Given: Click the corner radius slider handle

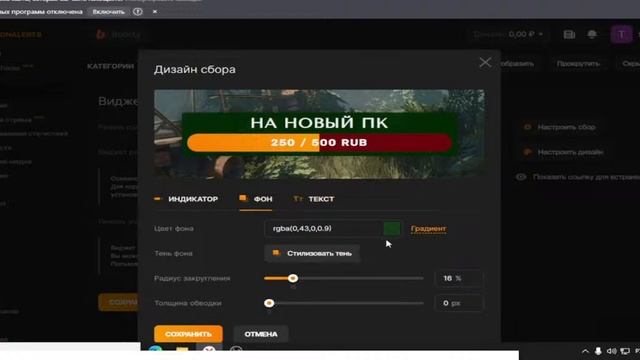Looking at the screenshot, I should (293, 278).
